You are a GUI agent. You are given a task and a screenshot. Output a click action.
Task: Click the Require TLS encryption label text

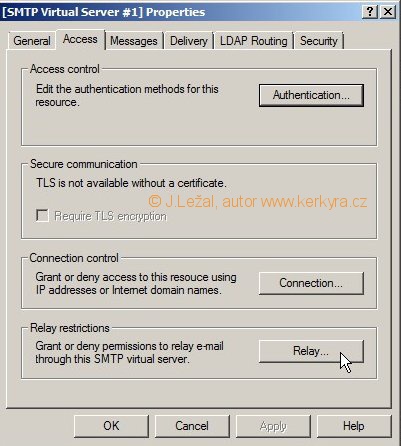(110, 216)
